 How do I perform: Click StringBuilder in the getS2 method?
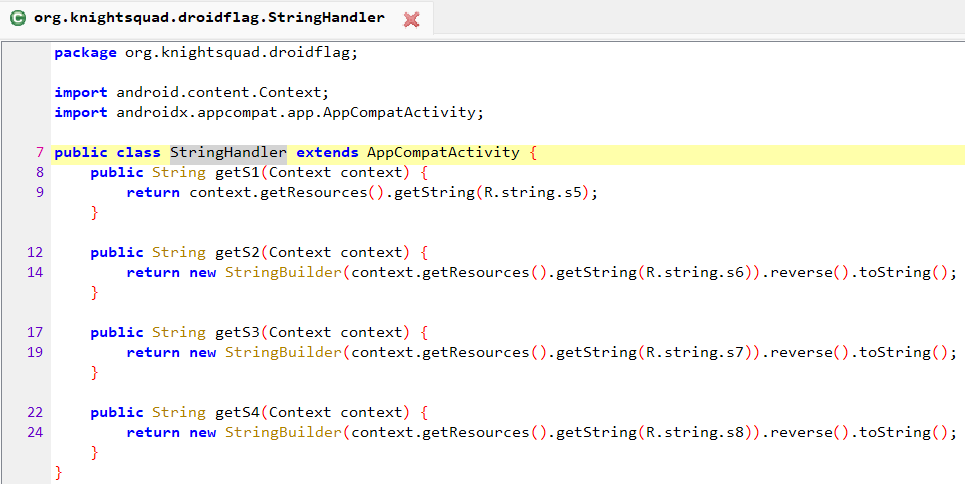coord(283,272)
